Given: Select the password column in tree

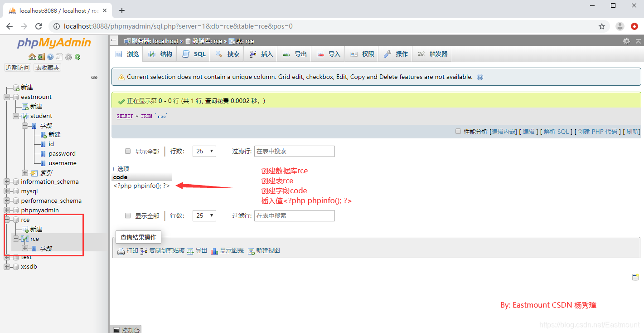Looking at the screenshot, I should point(62,153).
